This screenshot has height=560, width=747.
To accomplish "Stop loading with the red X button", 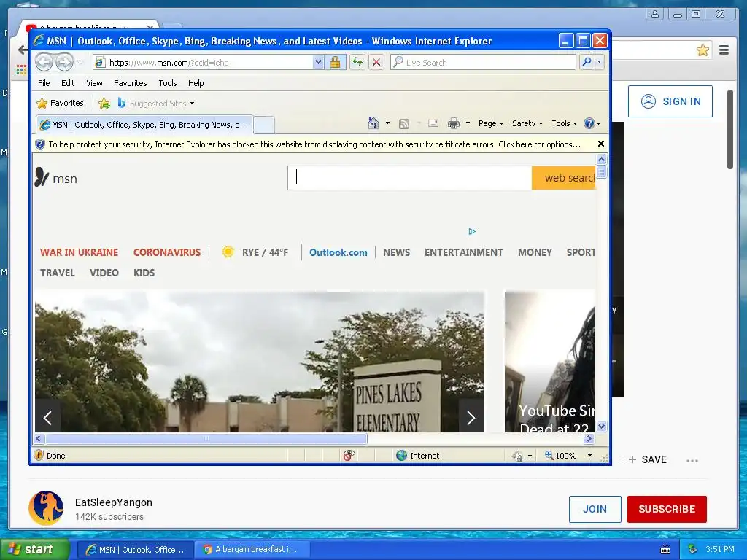I will [376, 63].
